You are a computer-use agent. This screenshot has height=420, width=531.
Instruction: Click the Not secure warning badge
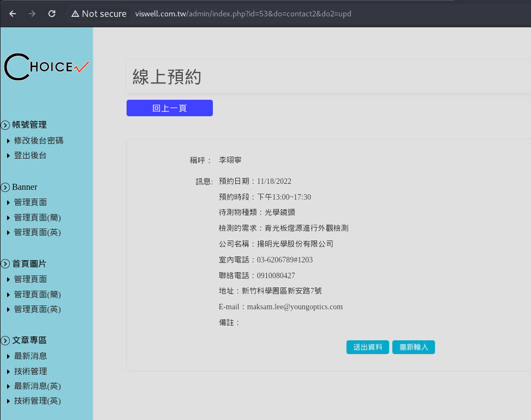pos(99,14)
